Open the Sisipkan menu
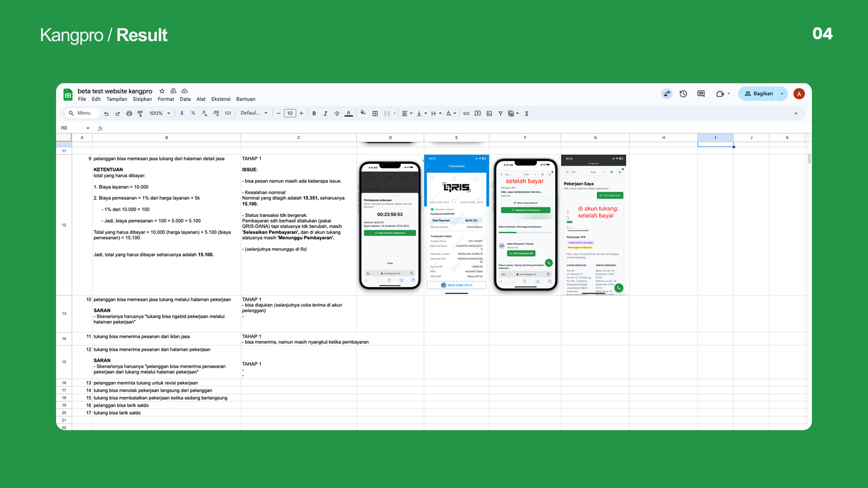 142,99
